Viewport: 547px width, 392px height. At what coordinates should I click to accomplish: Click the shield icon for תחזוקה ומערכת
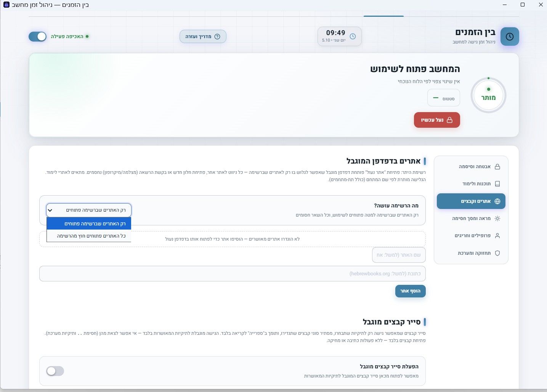[497, 253]
